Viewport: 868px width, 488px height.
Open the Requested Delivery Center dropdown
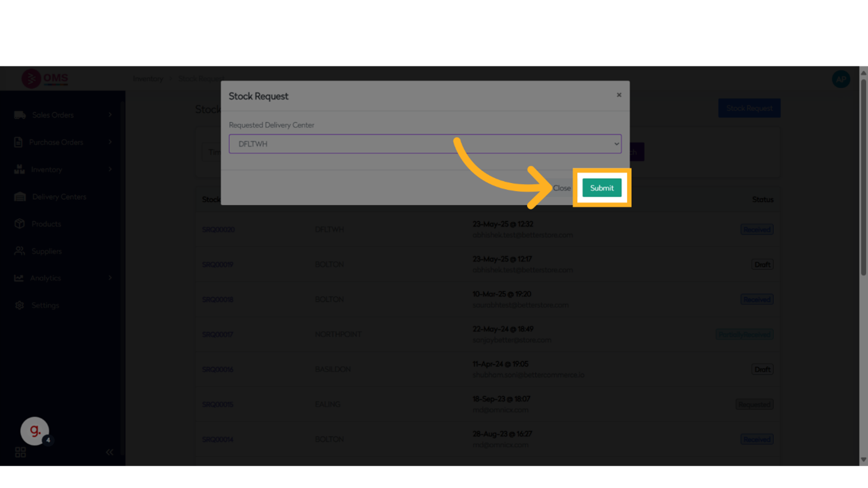tap(425, 144)
